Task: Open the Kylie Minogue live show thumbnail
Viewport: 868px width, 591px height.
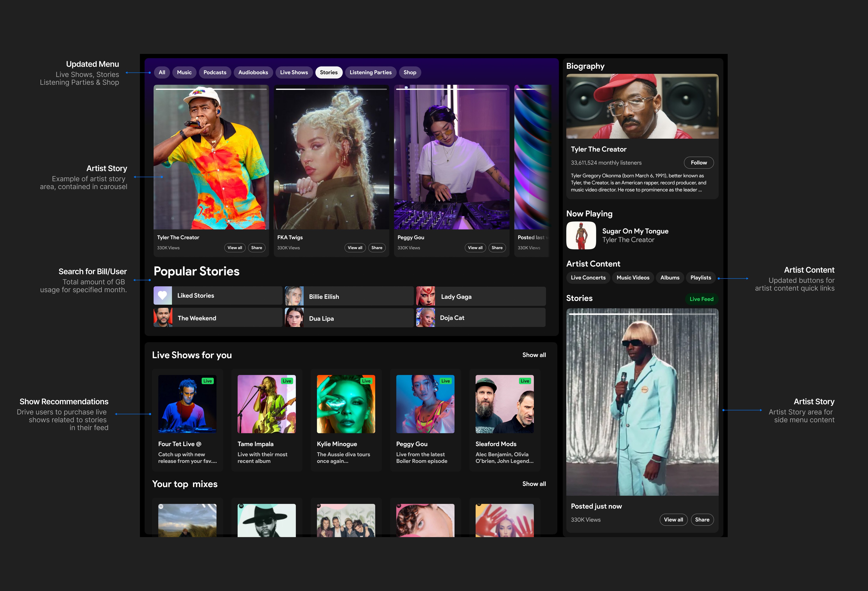Action: click(x=346, y=404)
